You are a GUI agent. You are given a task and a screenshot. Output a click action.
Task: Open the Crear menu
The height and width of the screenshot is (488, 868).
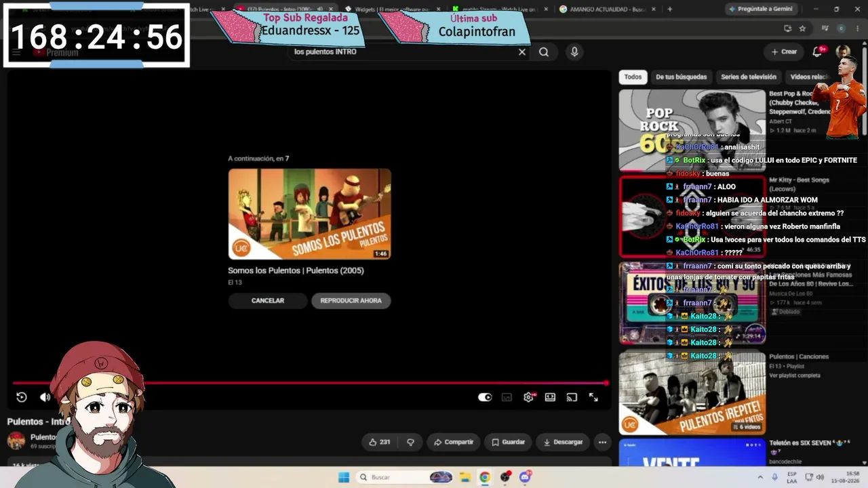[x=784, y=52]
